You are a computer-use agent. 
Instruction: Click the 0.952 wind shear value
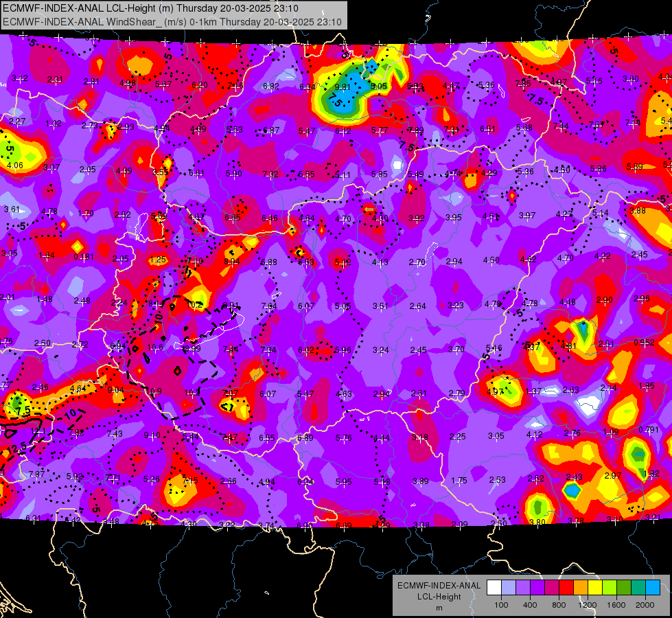click(x=644, y=342)
